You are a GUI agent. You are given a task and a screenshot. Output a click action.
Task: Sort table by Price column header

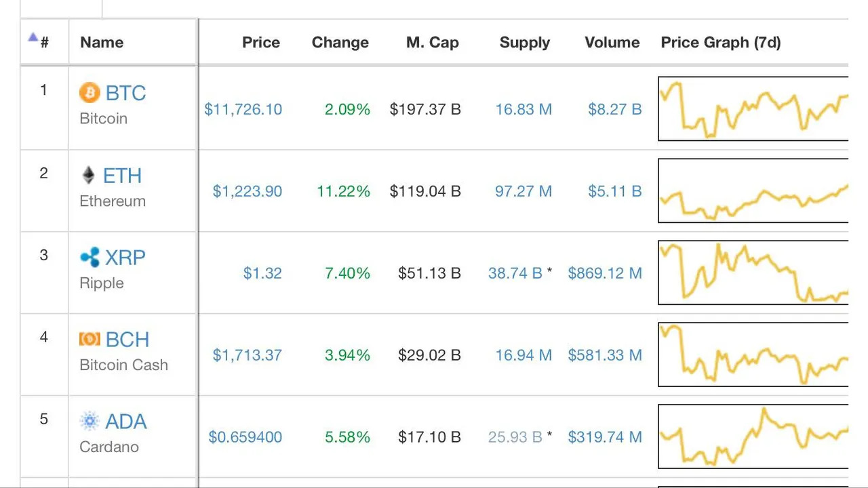pyautogui.click(x=261, y=42)
